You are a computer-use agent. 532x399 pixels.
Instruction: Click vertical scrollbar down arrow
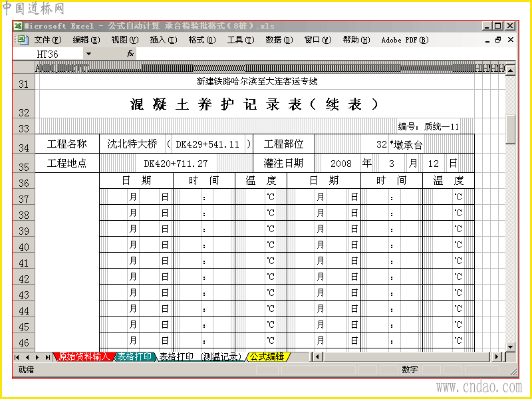tap(510, 346)
